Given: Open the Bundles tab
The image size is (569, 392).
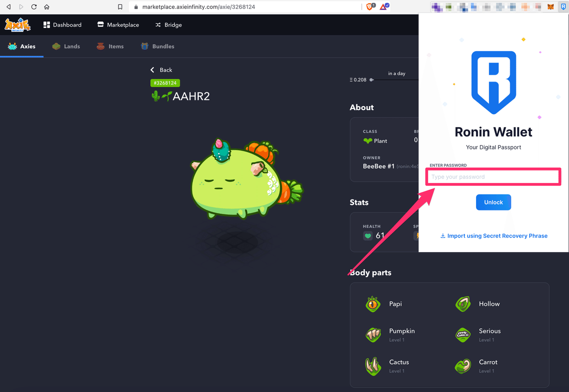Looking at the screenshot, I should 157,46.
